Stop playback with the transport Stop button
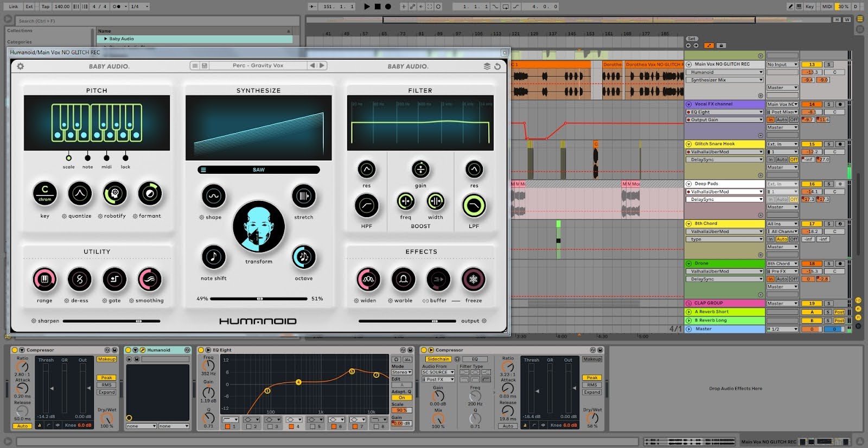The image size is (868, 448). (378, 7)
